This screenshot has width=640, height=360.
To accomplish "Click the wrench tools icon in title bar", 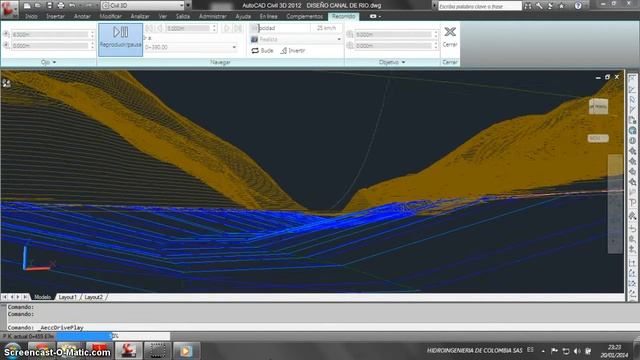I will (539, 6).
